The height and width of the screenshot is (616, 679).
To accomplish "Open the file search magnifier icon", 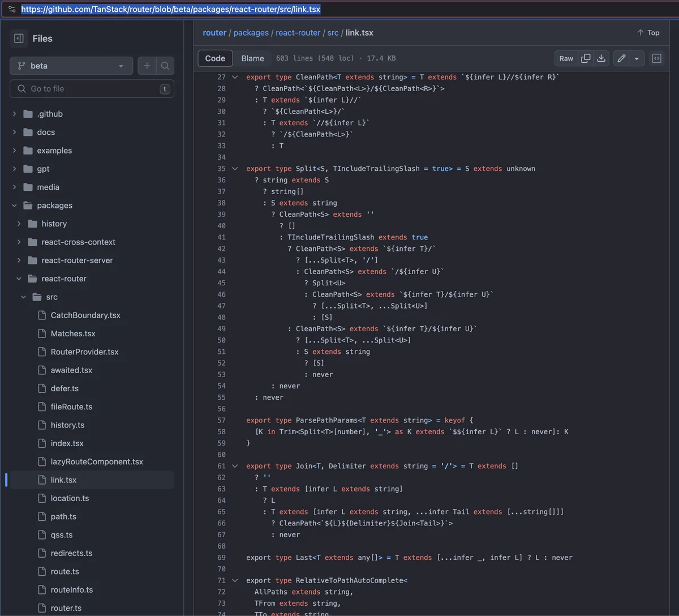I will click(x=165, y=66).
